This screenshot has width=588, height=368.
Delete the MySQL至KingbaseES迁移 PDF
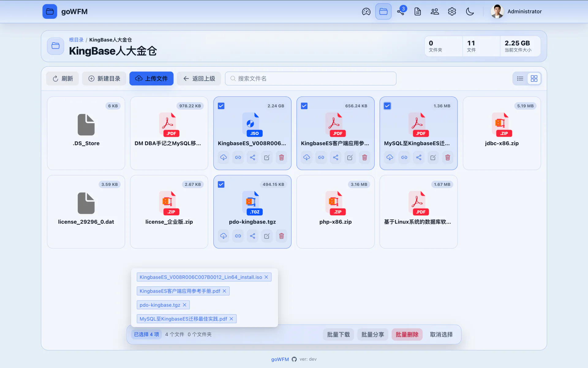point(448,158)
